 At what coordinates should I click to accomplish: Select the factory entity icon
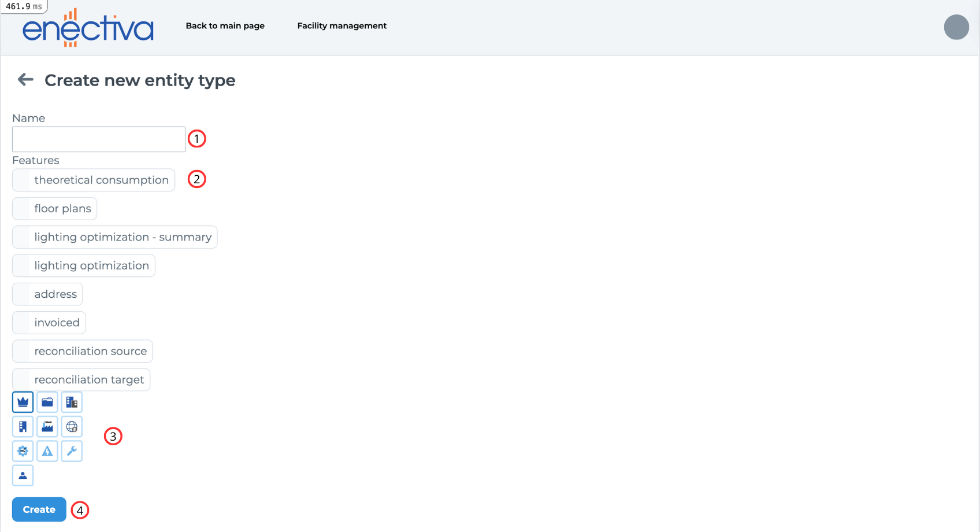pyautogui.click(x=47, y=426)
